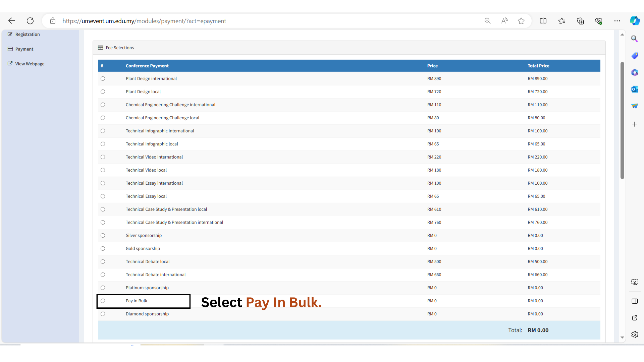Image resolution: width=644 pixels, height=362 pixels.
Task: Click the browser back arrow
Action: point(12,21)
